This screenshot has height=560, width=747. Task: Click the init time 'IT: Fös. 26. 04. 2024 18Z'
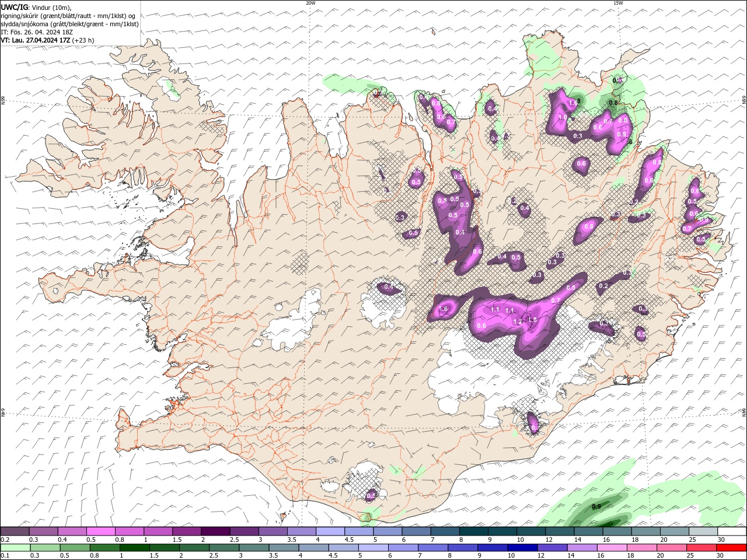coord(37,32)
